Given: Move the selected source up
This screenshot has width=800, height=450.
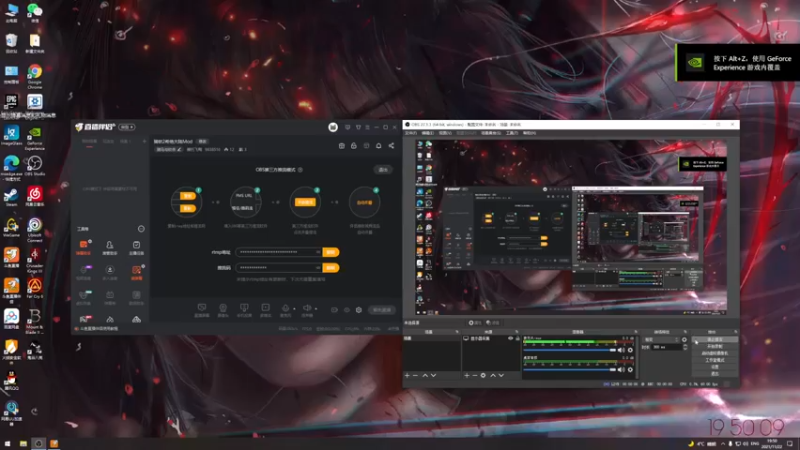Looking at the screenshot, I should 493,376.
